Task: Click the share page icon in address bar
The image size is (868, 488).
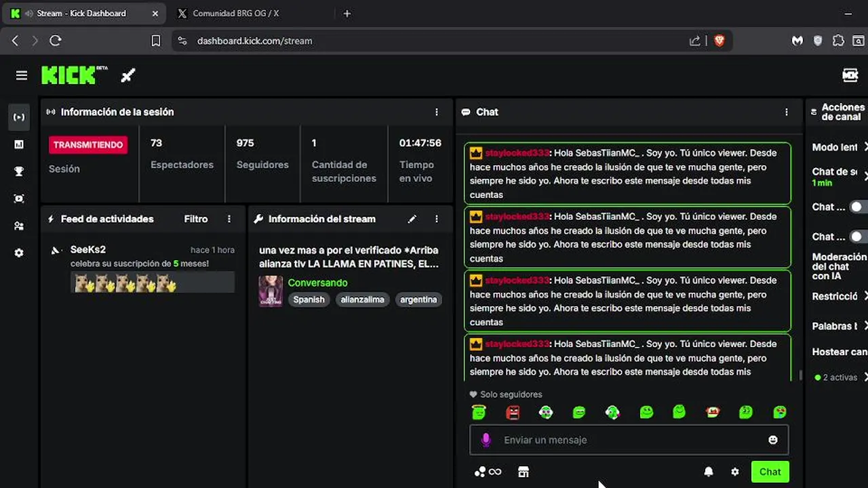Action: pyautogui.click(x=694, y=41)
